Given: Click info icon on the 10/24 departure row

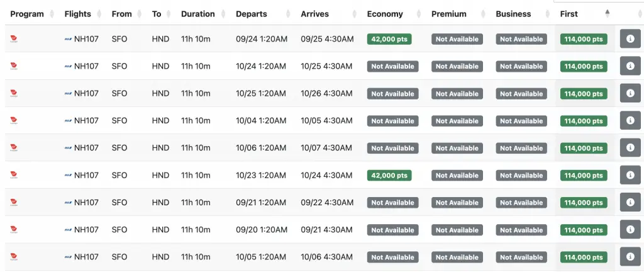Looking at the screenshot, I should [x=630, y=66].
